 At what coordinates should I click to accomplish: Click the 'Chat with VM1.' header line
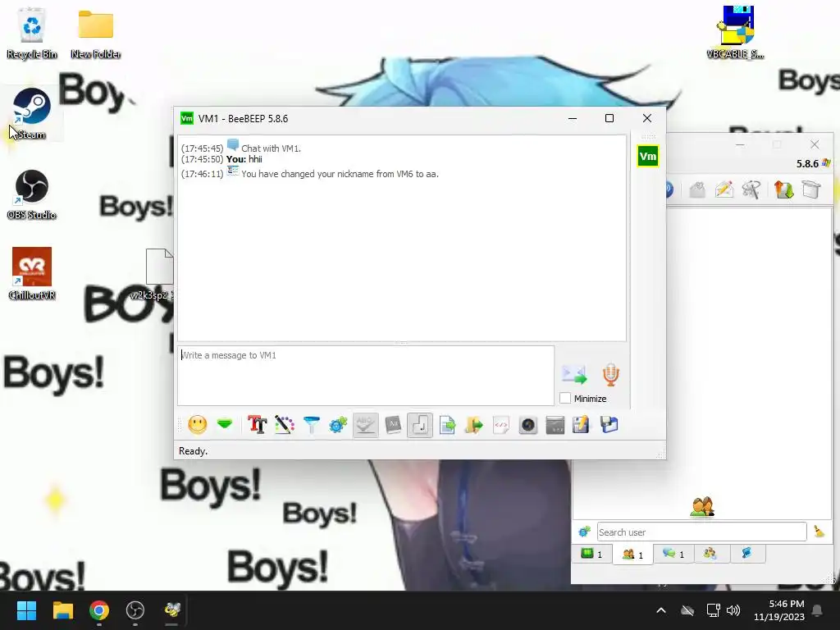click(271, 148)
